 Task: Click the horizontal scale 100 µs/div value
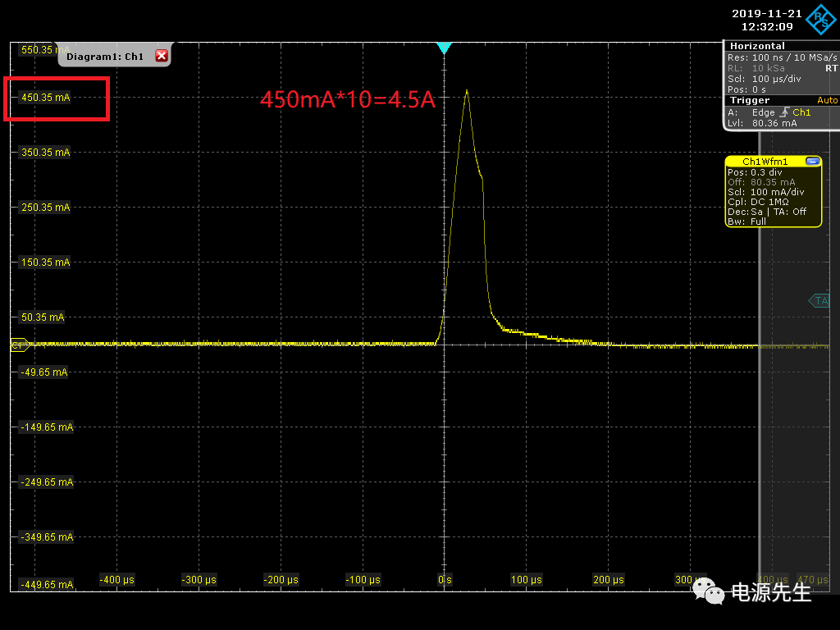click(776, 79)
